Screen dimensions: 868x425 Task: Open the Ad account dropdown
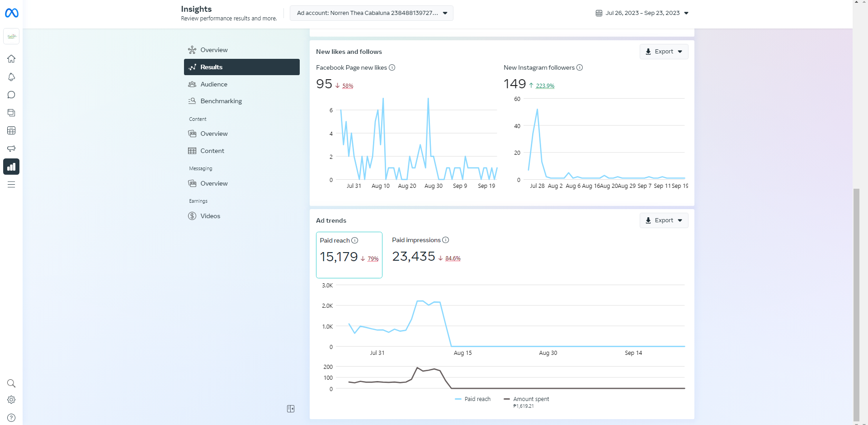[x=371, y=13]
